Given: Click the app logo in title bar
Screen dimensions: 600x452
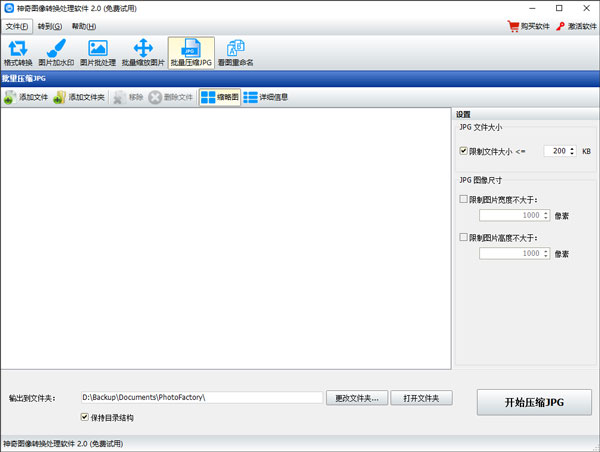Looking at the screenshot, I should point(9,8).
